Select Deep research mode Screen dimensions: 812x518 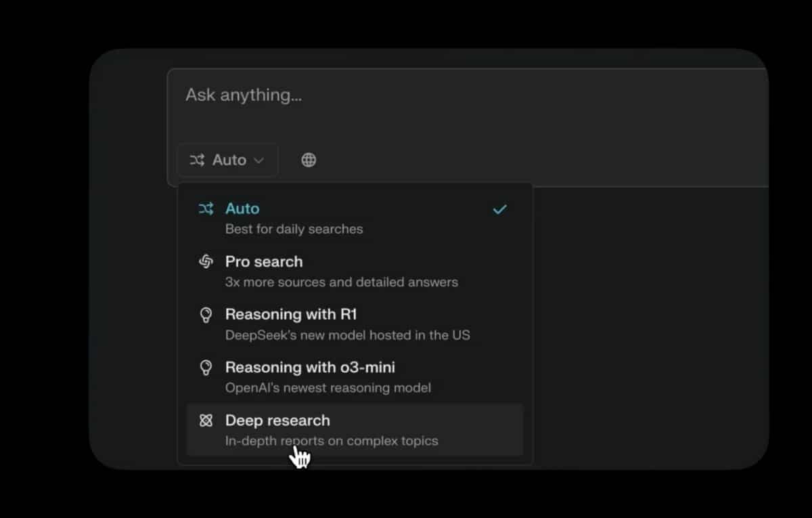[x=277, y=420]
